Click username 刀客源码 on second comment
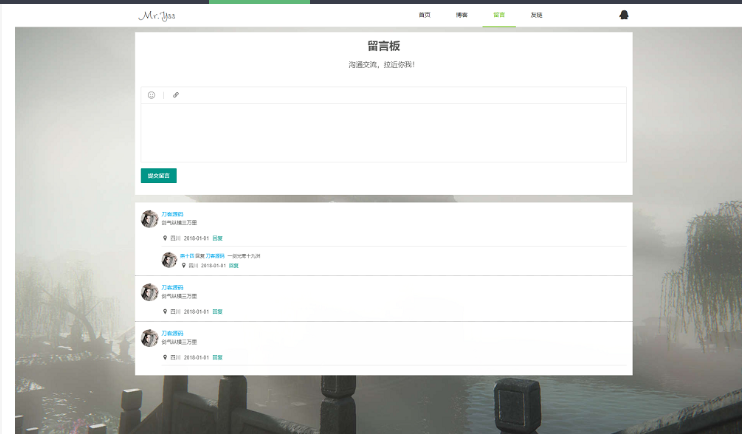 point(172,288)
